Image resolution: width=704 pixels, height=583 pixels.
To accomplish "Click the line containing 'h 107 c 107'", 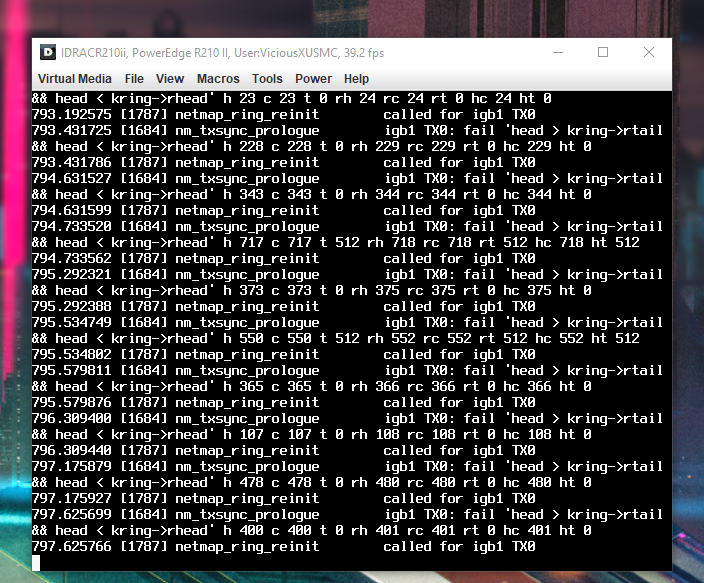I will tap(312, 435).
